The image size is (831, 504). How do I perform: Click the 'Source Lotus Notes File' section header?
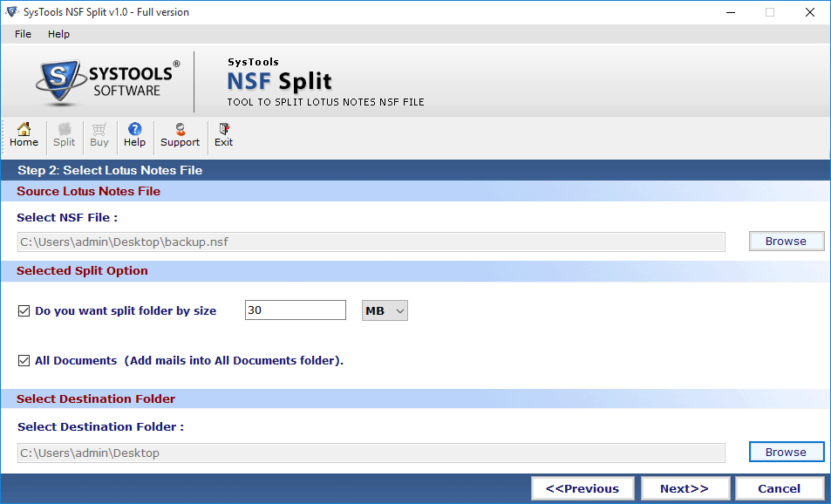pos(88,191)
